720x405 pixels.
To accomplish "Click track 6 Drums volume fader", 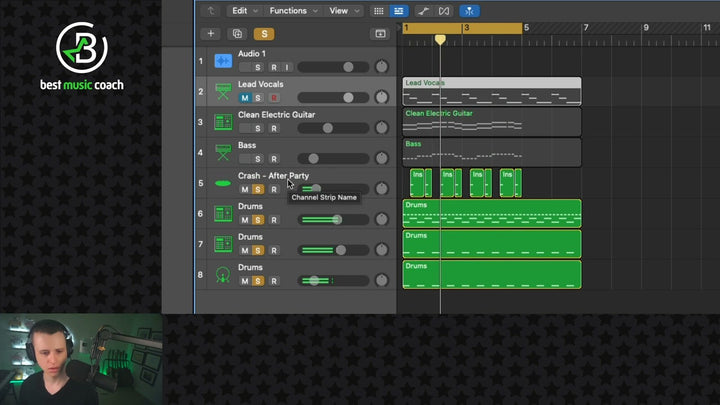I will coord(333,219).
